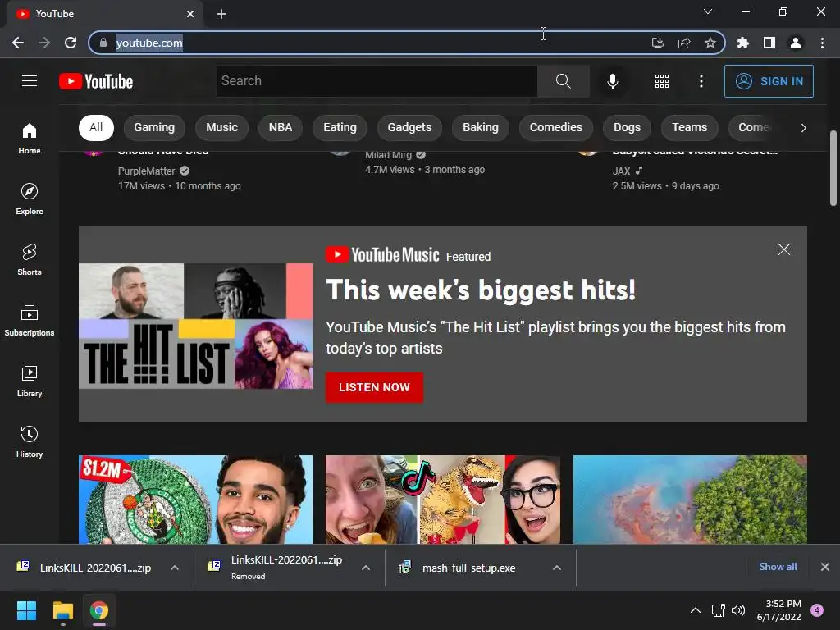Open Library in sidebar
This screenshot has width=840, height=630.
tap(30, 381)
